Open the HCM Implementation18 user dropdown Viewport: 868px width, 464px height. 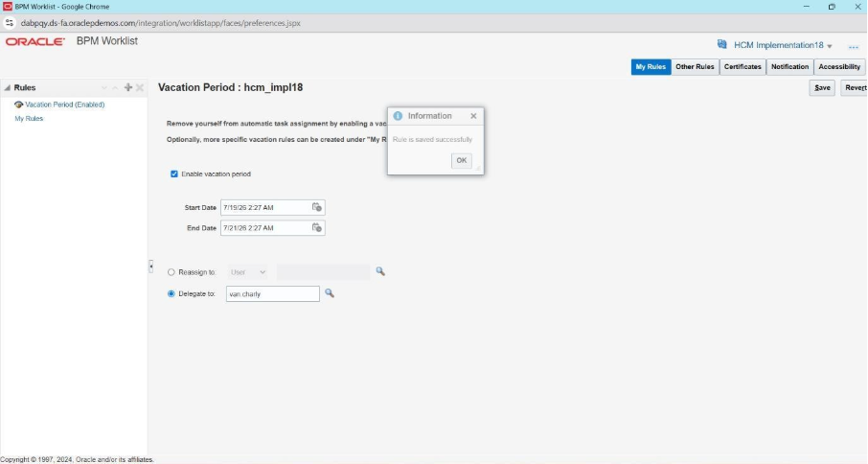(830, 46)
